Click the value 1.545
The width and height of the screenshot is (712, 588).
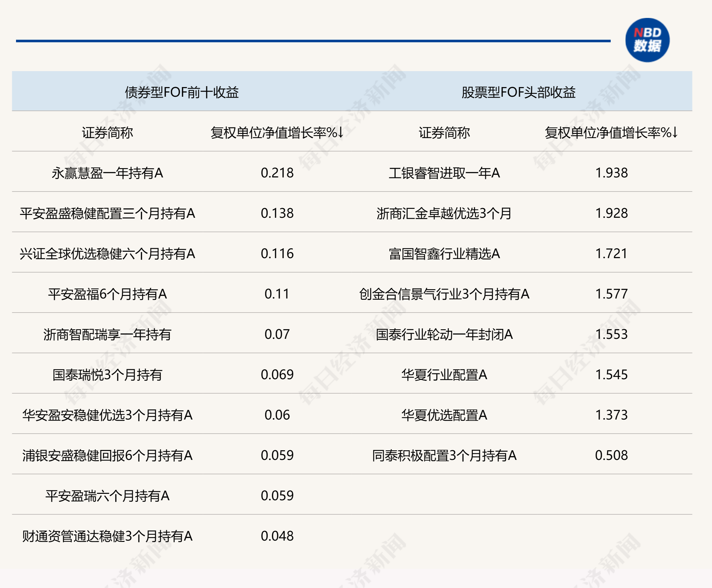pyautogui.click(x=611, y=374)
